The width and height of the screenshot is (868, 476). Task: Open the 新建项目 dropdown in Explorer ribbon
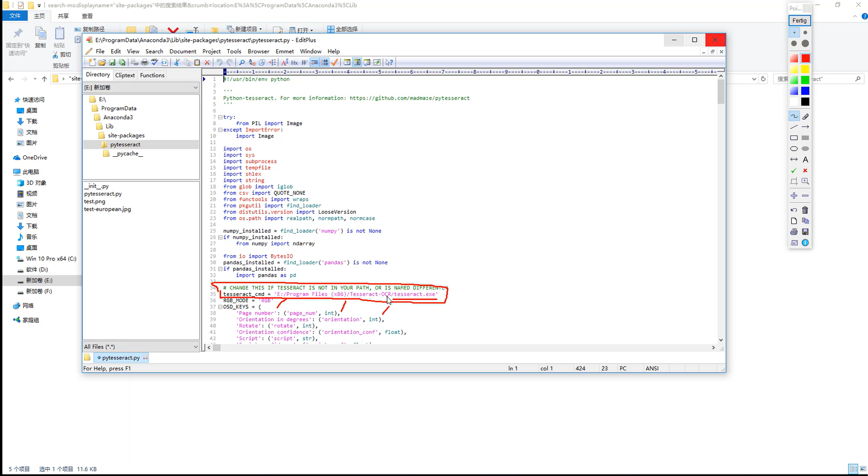coord(244,29)
